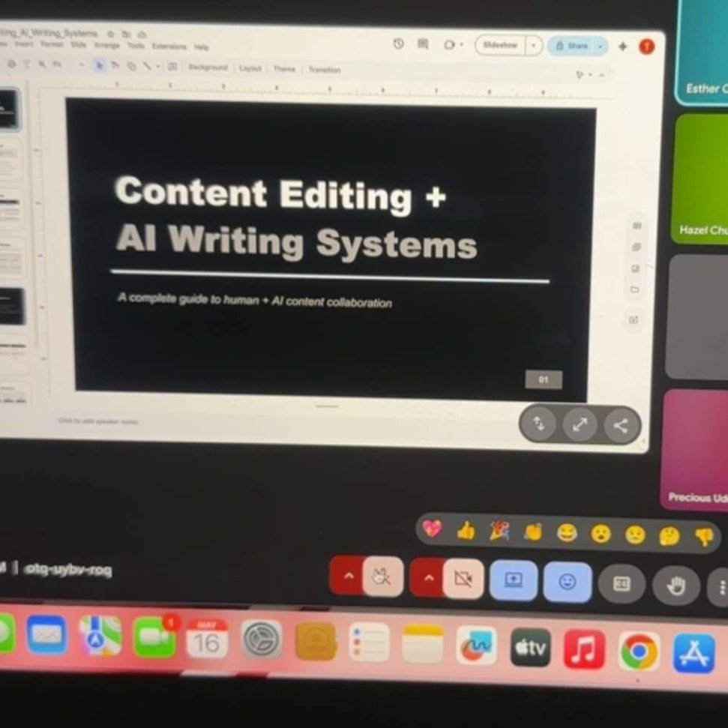Click the Theme toolbar button
Viewport: 728px width, 728px height.
284,69
